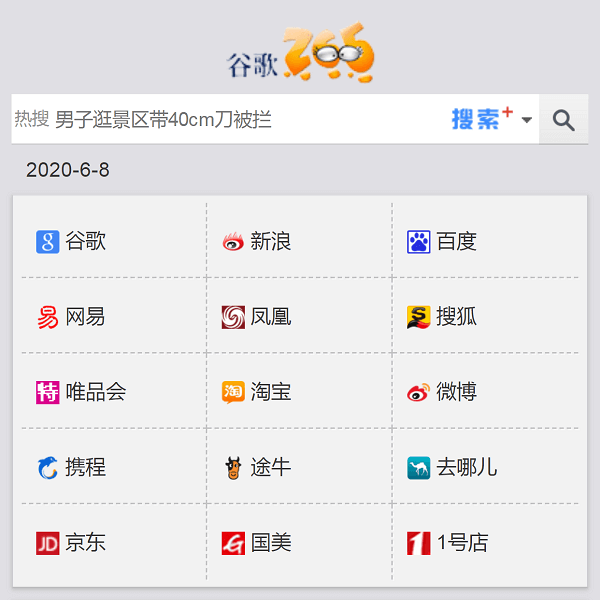
Task: Open the 国美 link text
Action: pos(271,542)
